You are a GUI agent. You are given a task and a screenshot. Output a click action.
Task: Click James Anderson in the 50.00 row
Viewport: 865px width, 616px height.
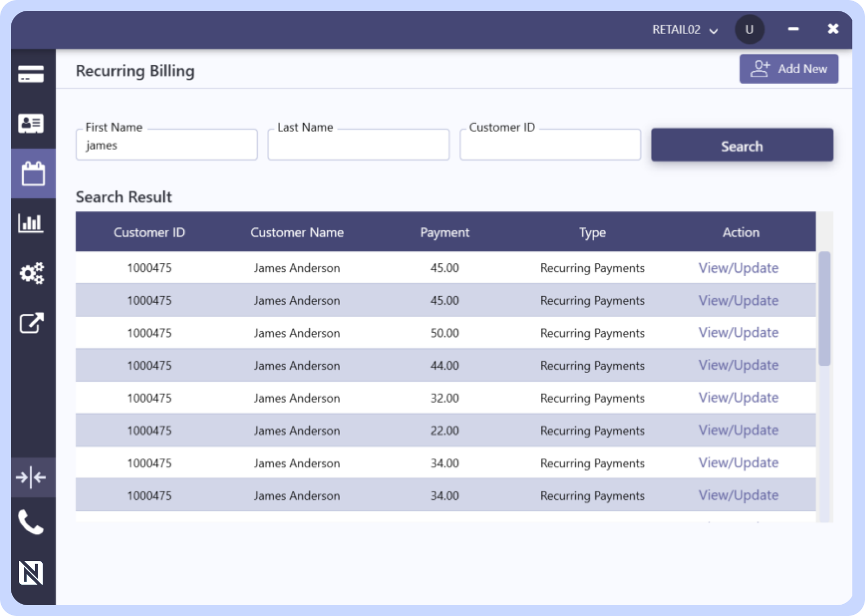point(297,333)
